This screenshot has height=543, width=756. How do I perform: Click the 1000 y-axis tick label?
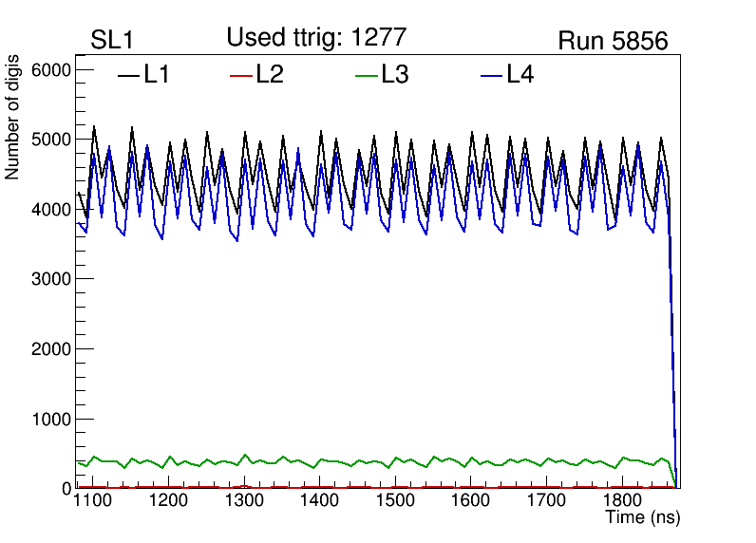click(x=48, y=419)
